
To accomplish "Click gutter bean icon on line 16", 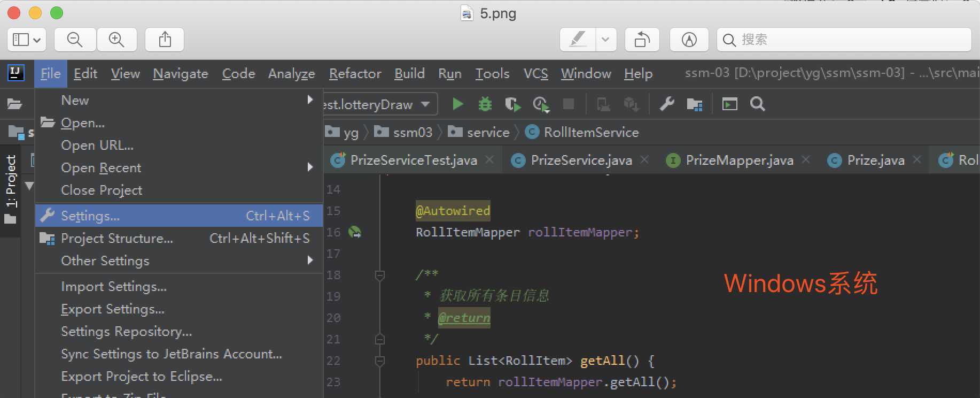I will click(x=355, y=232).
